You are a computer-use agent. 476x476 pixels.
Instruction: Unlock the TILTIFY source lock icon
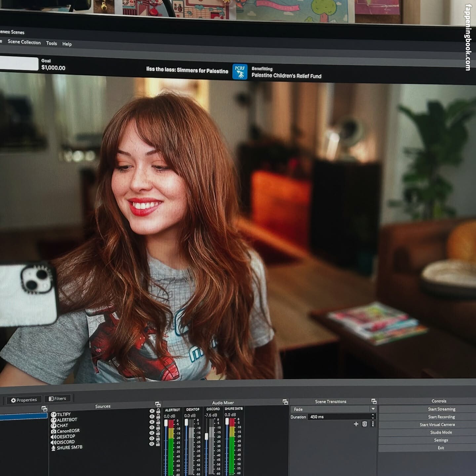158,411
